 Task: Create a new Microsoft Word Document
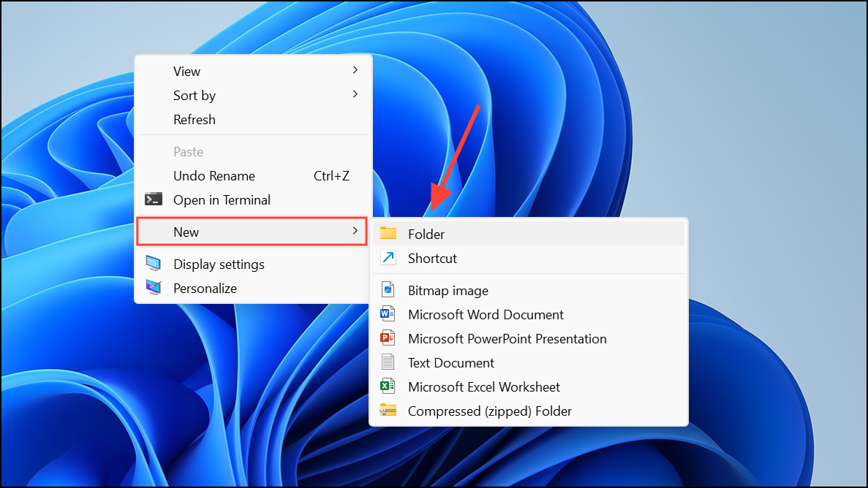coord(529,314)
